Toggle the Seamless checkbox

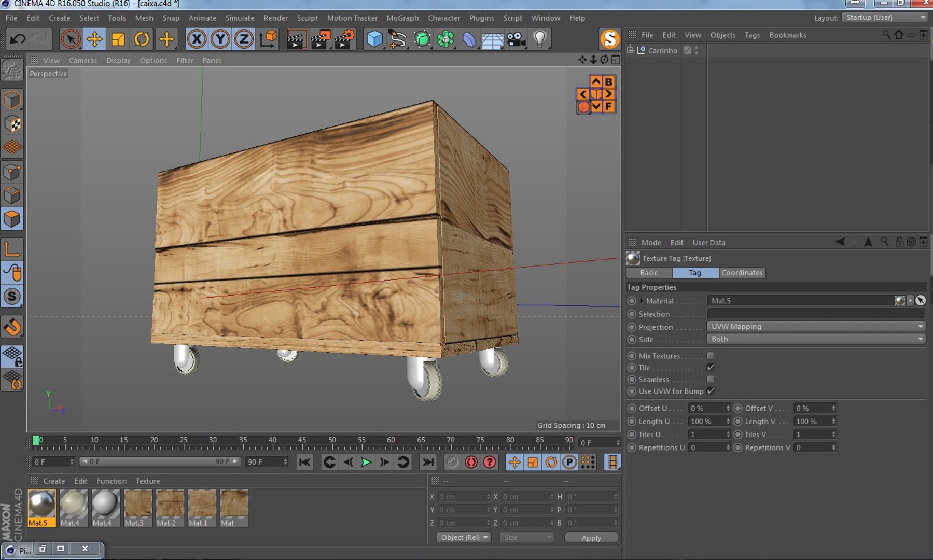point(711,380)
